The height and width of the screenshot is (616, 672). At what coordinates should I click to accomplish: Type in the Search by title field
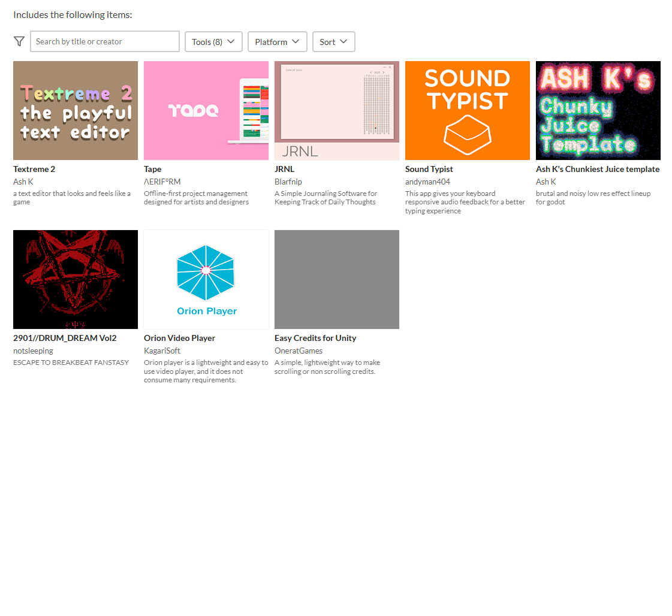pyautogui.click(x=105, y=41)
